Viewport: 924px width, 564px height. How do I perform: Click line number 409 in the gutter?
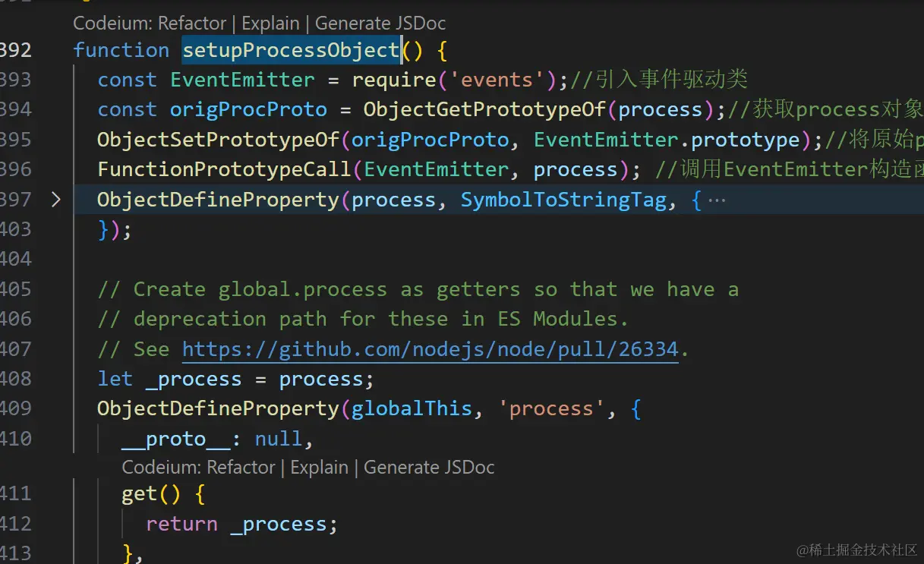point(15,409)
